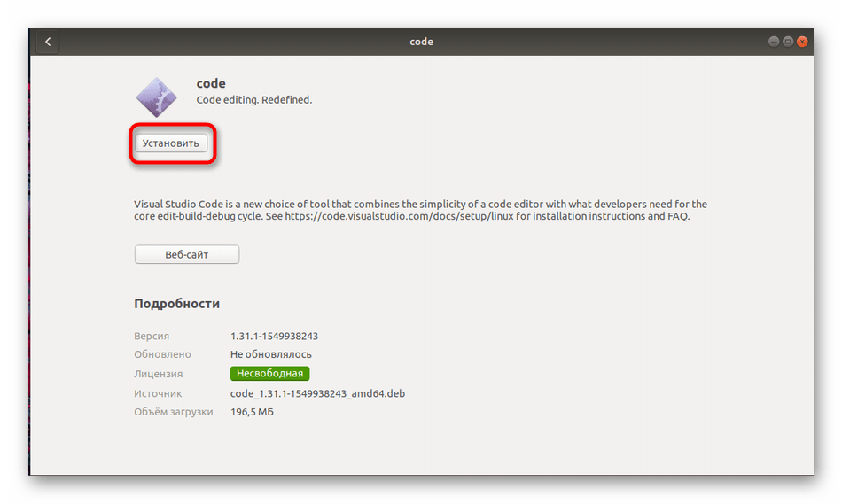Click the Лицензия label

[159, 374]
